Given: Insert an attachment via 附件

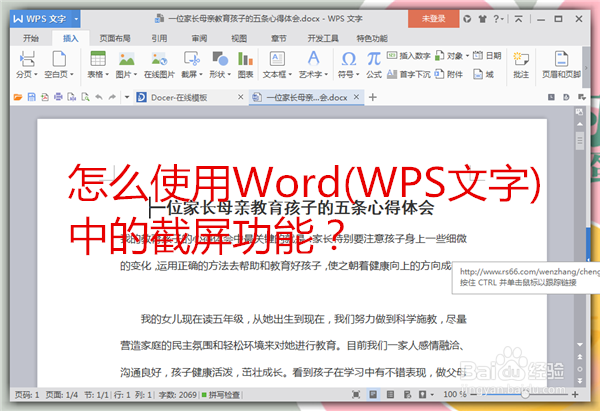Looking at the screenshot, I should pyautogui.click(x=449, y=74).
